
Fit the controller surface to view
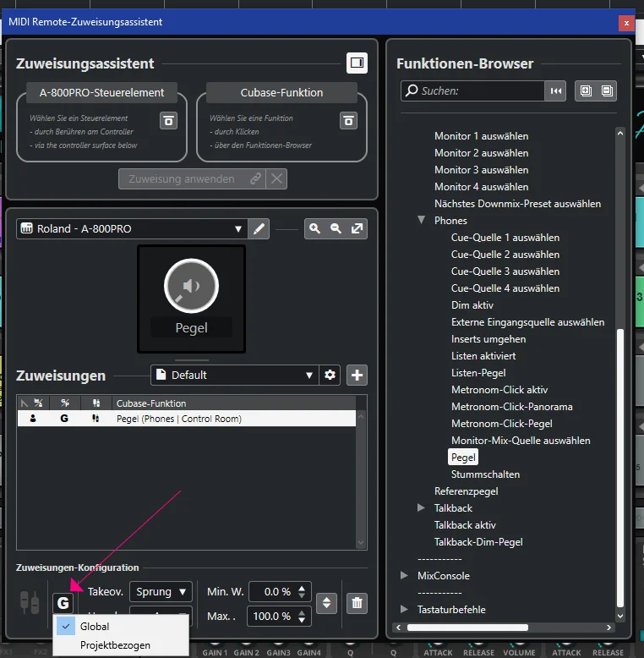point(357,228)
